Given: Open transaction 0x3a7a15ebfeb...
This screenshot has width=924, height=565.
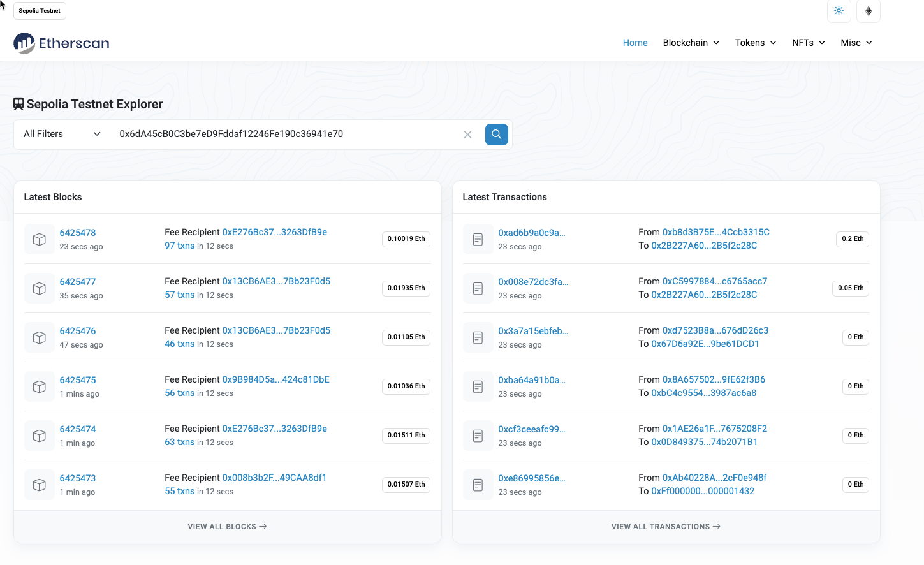Looking at the screenshot, I should (x=533, y=331).
